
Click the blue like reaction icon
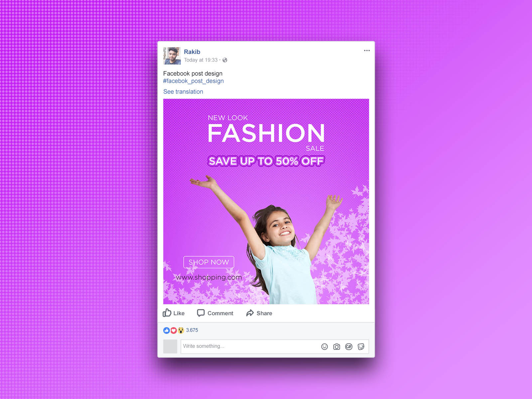click(167, 331)
